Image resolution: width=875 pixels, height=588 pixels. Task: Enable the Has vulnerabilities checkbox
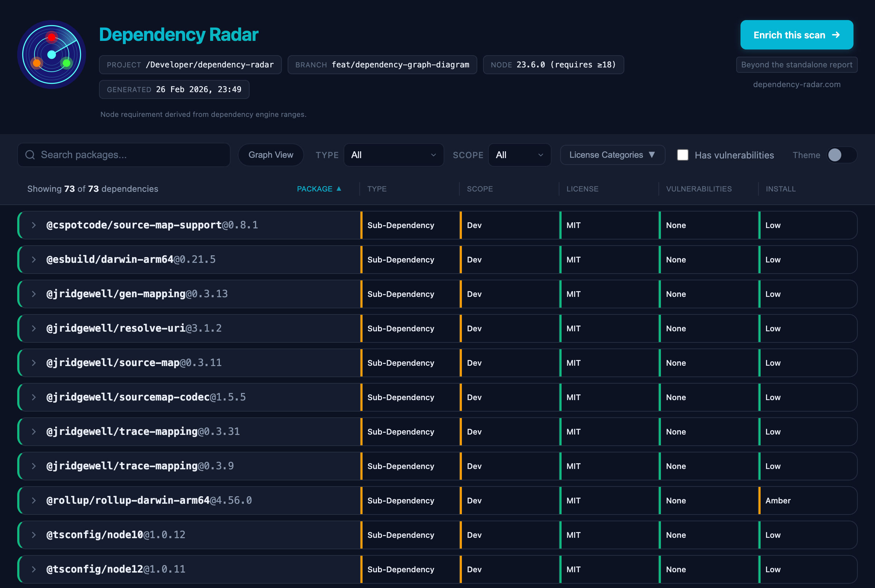[x=682, y=155]
